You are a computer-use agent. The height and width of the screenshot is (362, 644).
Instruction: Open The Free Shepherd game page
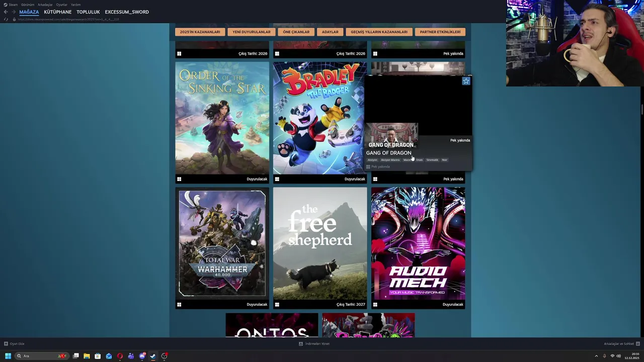point(320,244)
